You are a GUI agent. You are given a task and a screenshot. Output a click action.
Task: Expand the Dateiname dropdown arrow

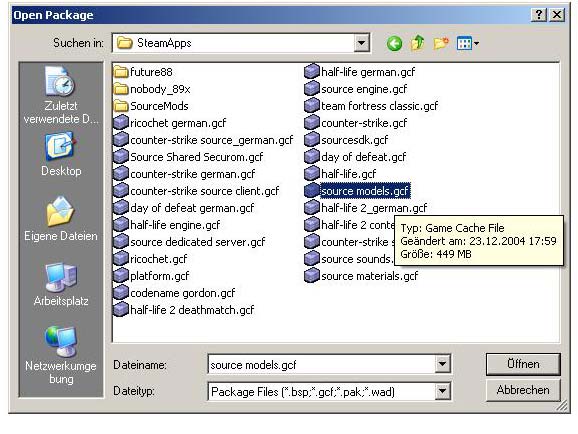point(442,365)
